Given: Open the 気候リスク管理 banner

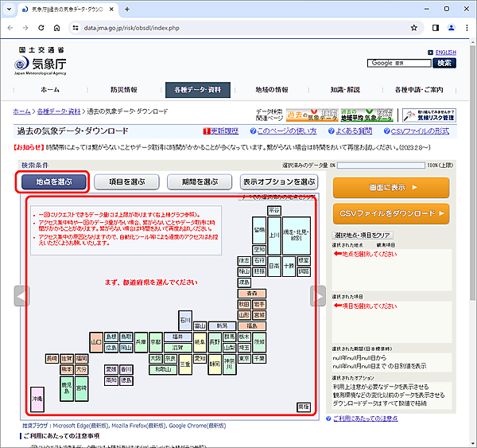Looking at the screenshot, I should [429, 115].
